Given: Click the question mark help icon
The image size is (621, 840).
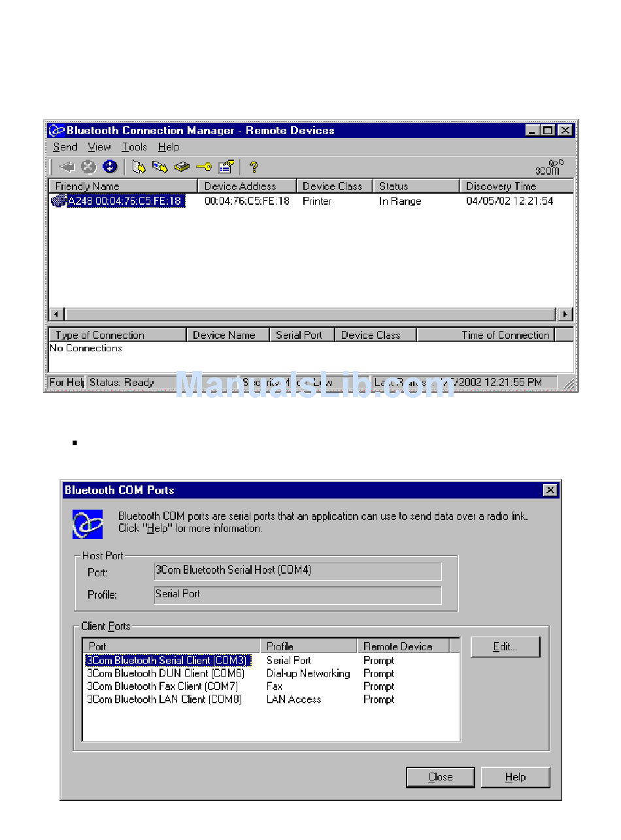Looking at the screenshot, I should 254,167.
